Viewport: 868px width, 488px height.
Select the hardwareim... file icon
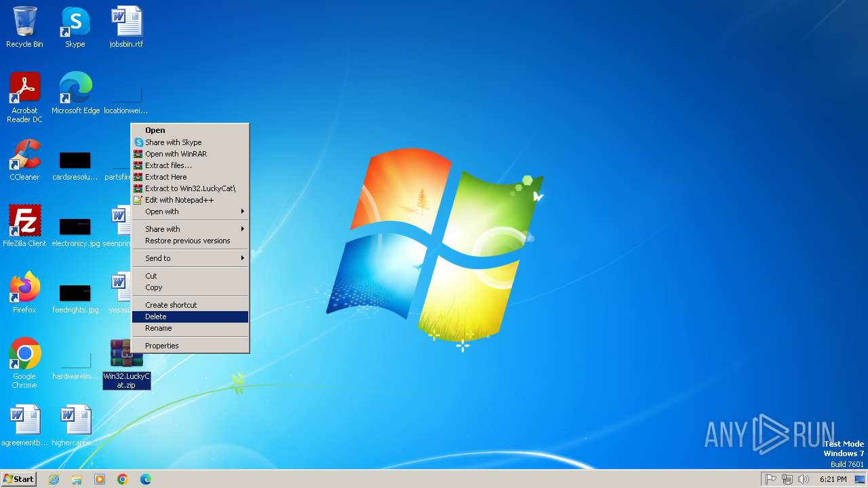click(x=75, y=363)
